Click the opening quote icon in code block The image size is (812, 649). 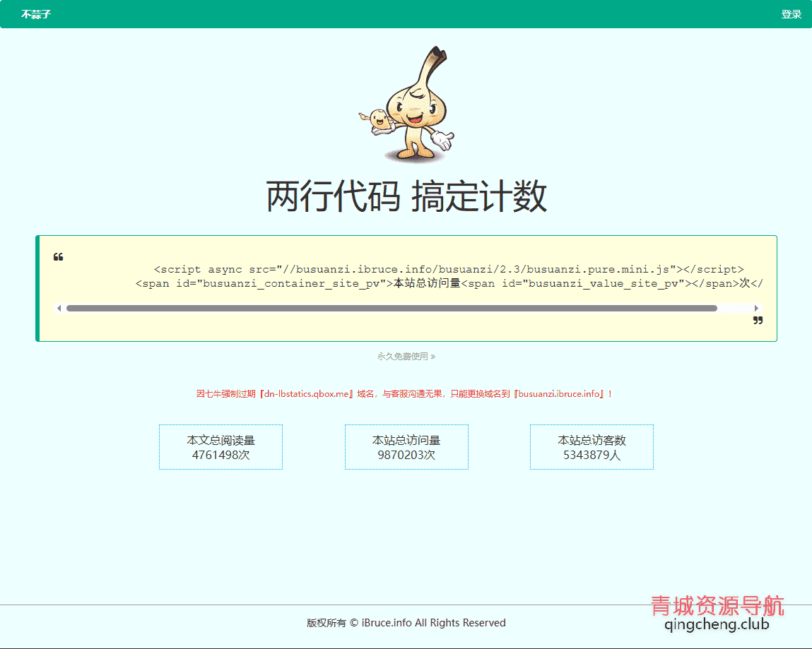pyautogui.click(x=59, y=257)
